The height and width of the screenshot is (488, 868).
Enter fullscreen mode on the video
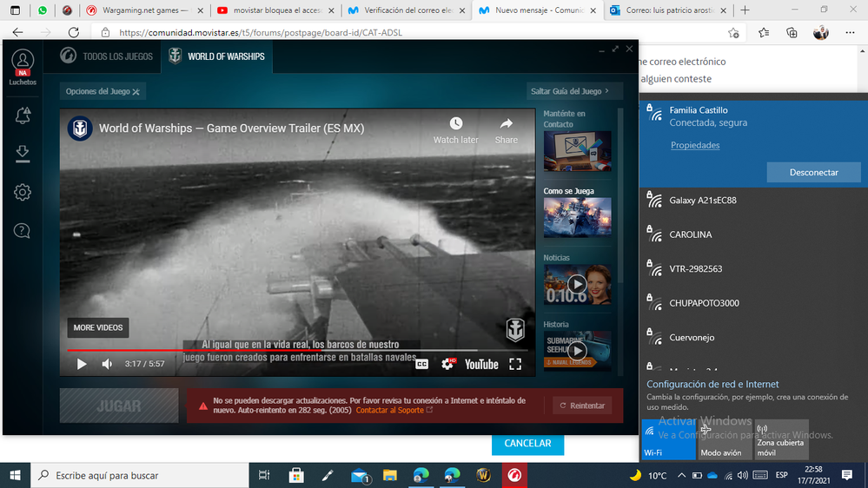pyautogui.click(x=515, y=364)
